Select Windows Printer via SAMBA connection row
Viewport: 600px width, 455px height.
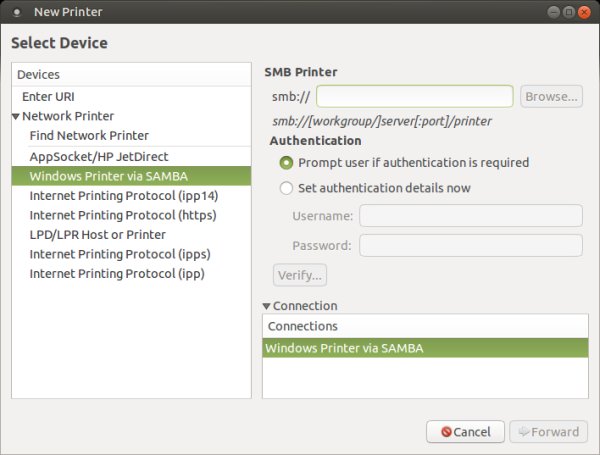425,348
